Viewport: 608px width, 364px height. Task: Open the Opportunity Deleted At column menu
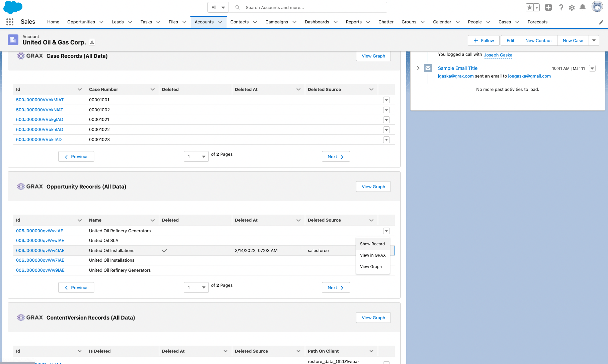pyautogui.click(x=298, y=220)
